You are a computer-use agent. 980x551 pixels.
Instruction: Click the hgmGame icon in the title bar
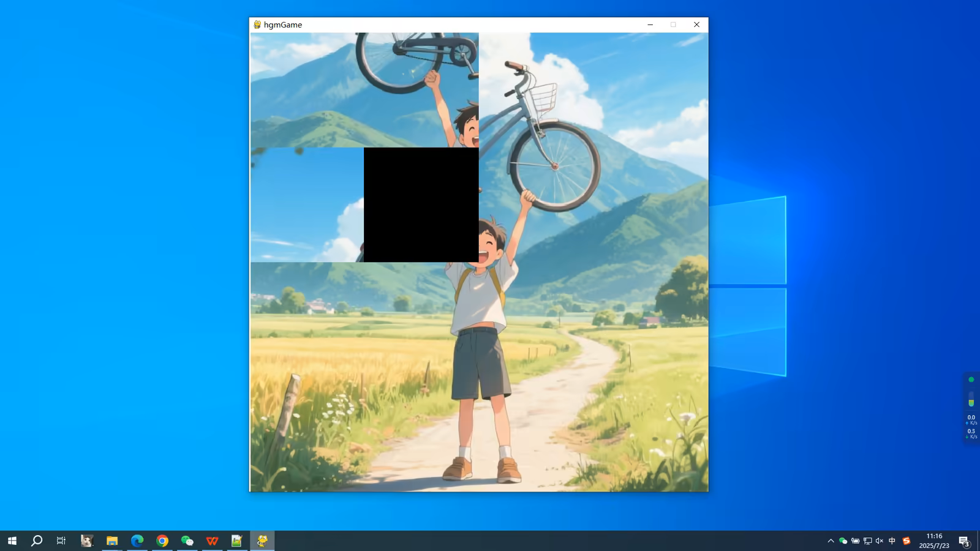(x=257, y=24)
